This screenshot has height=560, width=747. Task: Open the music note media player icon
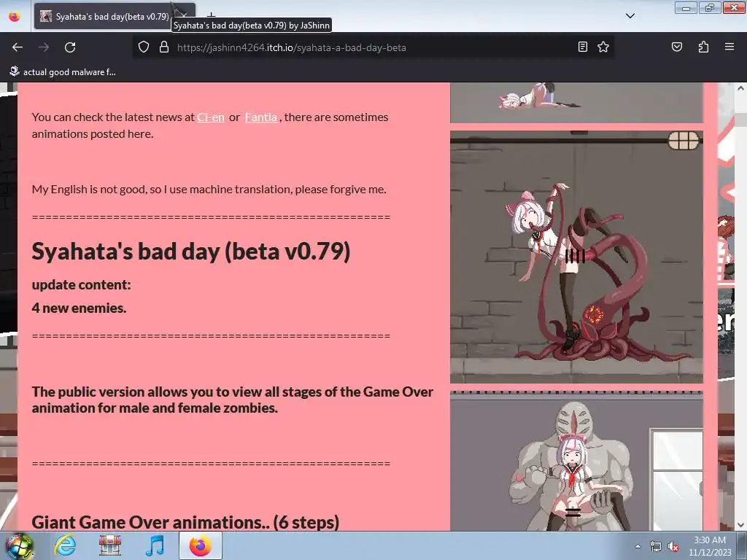(x=155, y=545)
